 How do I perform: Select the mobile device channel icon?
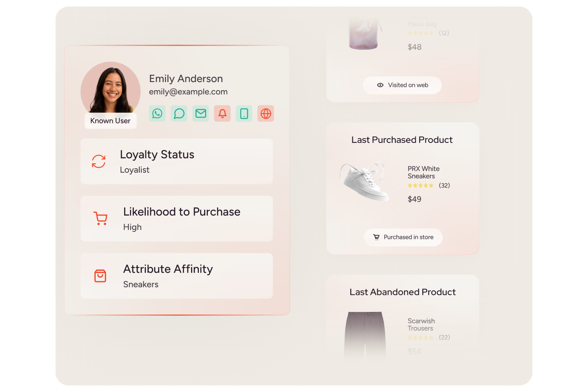point(244,114)
